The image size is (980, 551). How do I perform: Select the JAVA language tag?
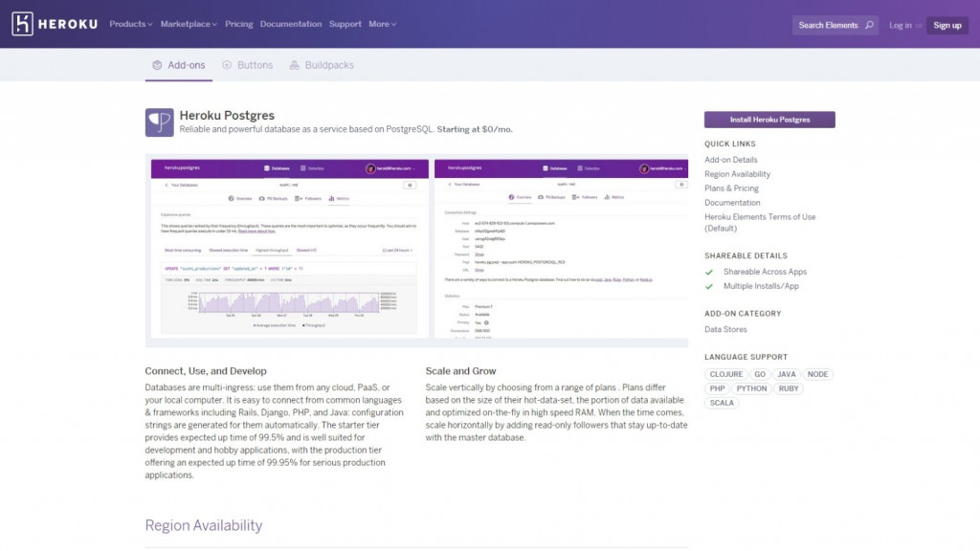coord(787,374)
